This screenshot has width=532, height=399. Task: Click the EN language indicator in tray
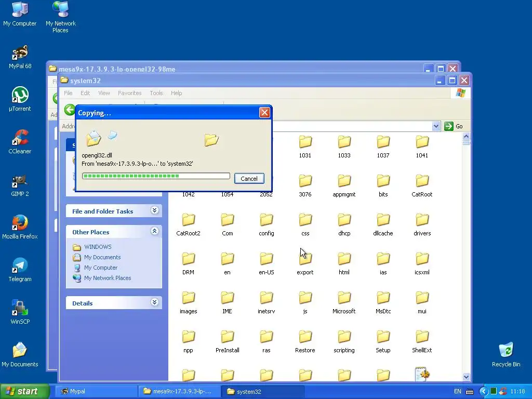pos(457,392)
